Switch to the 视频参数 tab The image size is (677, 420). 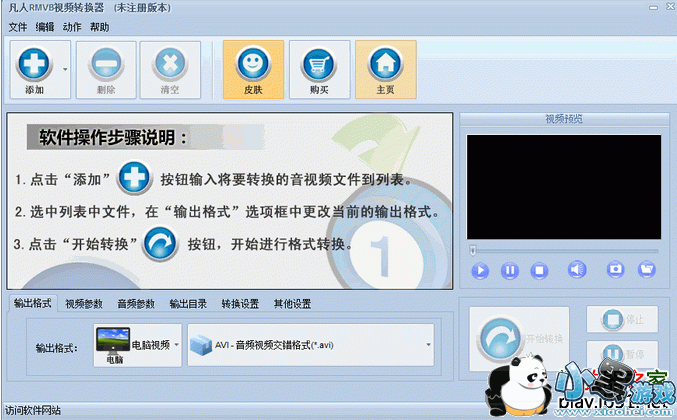click(x=84, y=304)
